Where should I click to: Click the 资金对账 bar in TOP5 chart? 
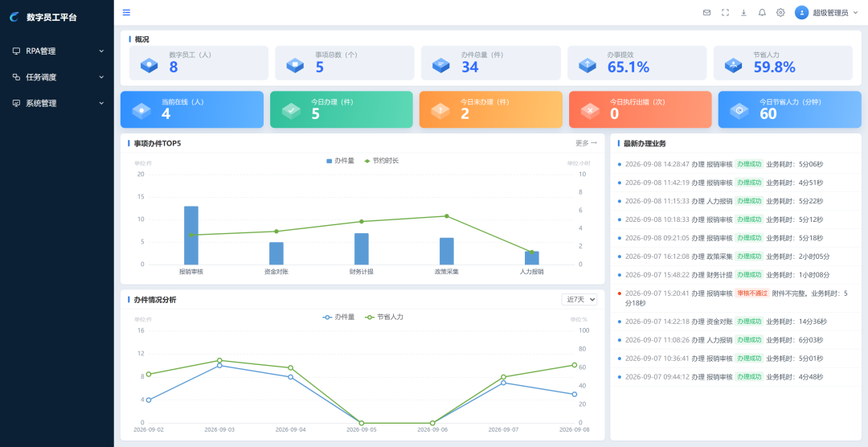coord(276,253)
